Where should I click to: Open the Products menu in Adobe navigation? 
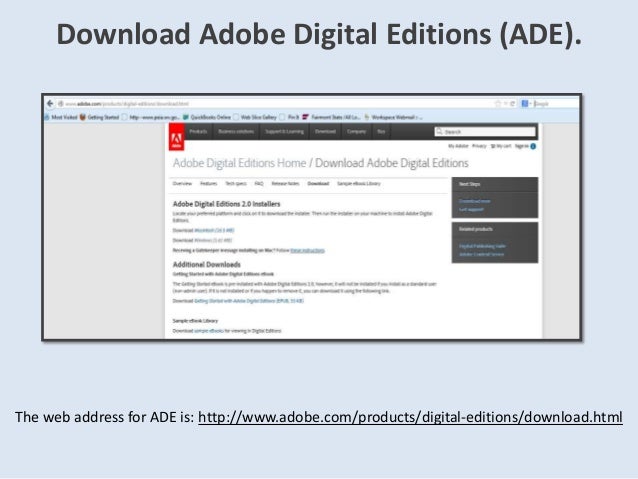(198, 131)
